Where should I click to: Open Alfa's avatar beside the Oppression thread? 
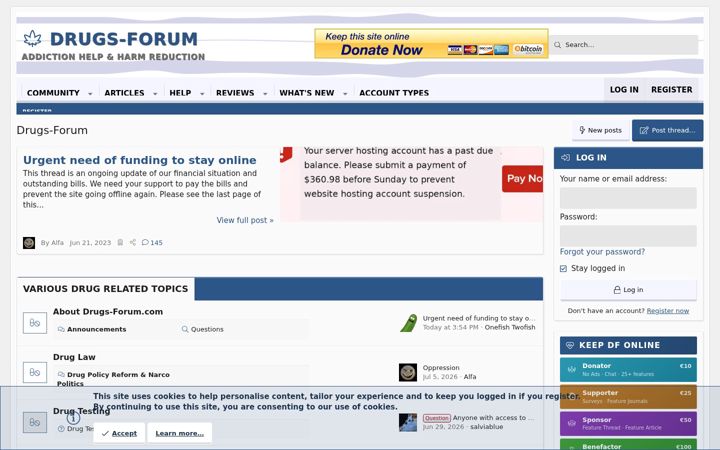[408, 372]
